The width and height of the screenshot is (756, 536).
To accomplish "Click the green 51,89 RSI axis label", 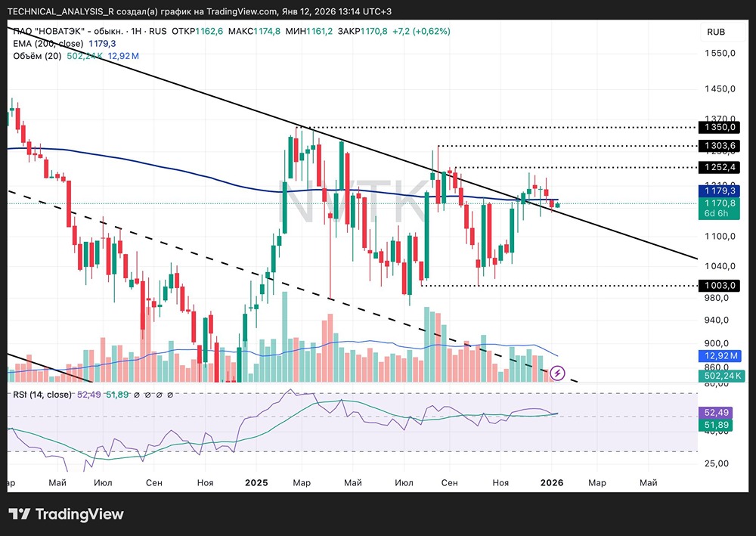I will click(716, 425).
